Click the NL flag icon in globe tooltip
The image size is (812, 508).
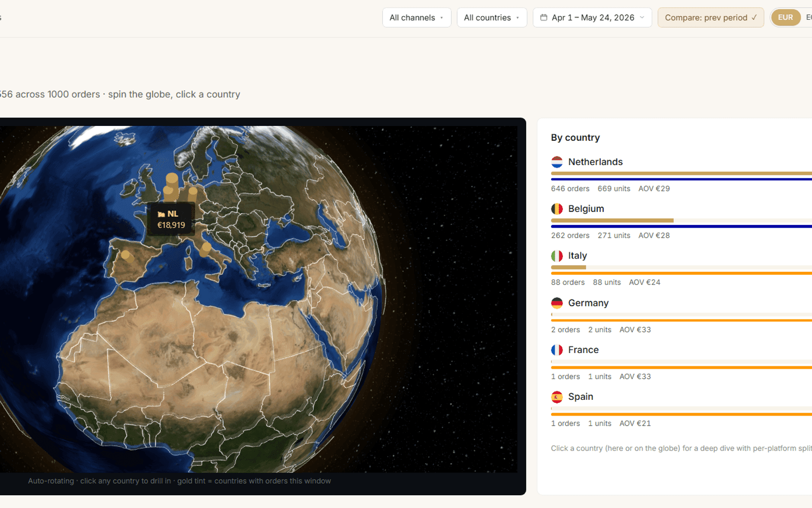pos(161,214)
